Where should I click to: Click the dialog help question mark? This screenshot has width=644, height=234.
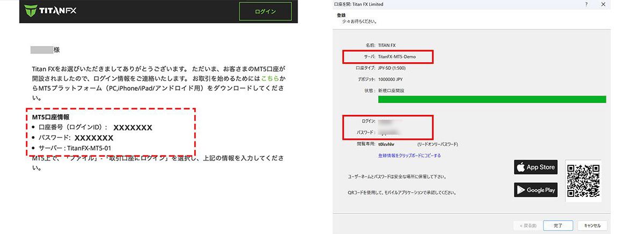[x=586, y=4]
